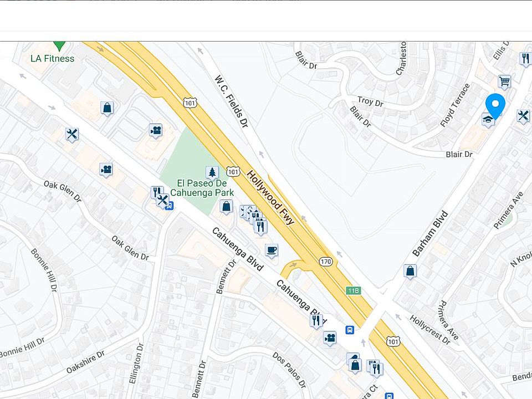Select the shopping bag icon right of Dos Palos Dr

(x=355, y=366)
